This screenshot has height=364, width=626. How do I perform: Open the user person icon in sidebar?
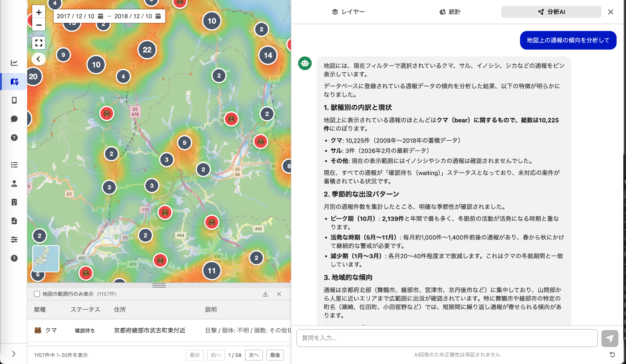click(x=14, y=184)
